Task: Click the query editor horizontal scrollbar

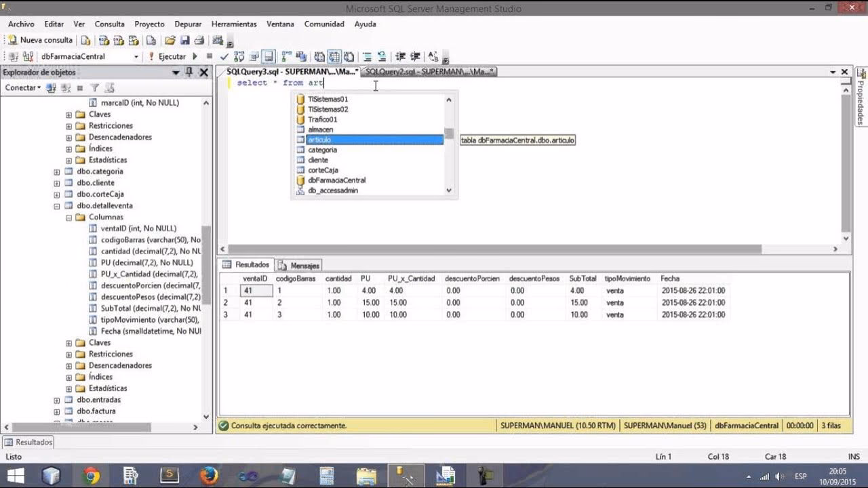Action: tap(494, 249)
